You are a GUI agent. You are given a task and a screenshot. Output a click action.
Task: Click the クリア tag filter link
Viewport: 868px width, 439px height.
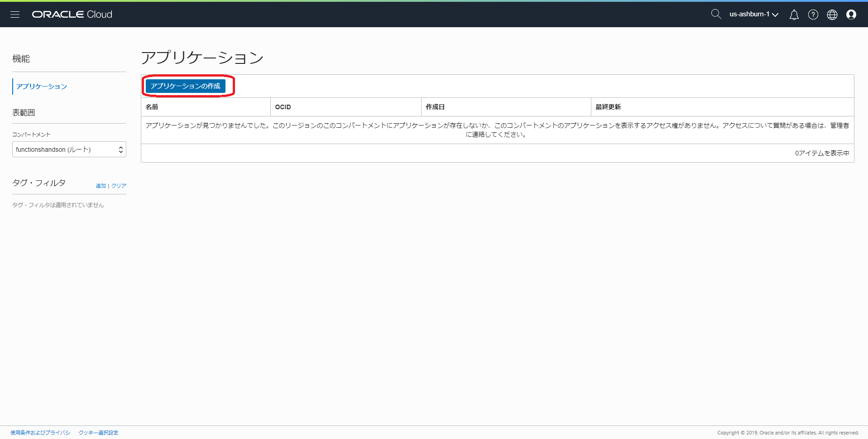(119, 186)
